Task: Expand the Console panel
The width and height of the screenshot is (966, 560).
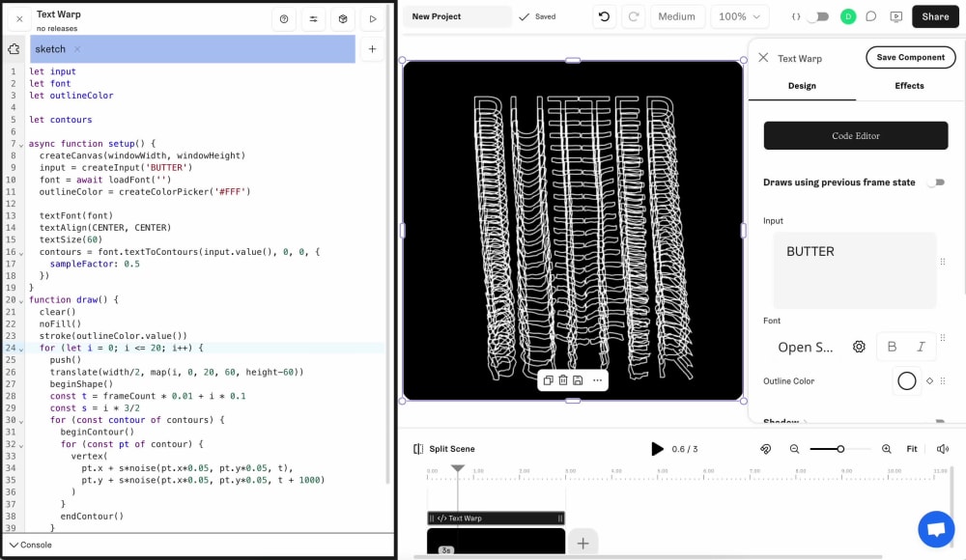Action: pos(30,545)
